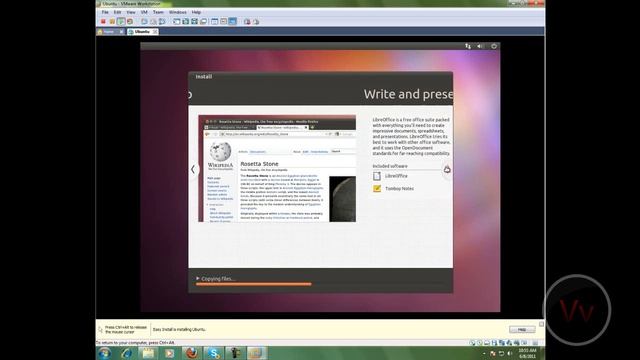Click the Ubuntu power session indicator

[494, 46]
